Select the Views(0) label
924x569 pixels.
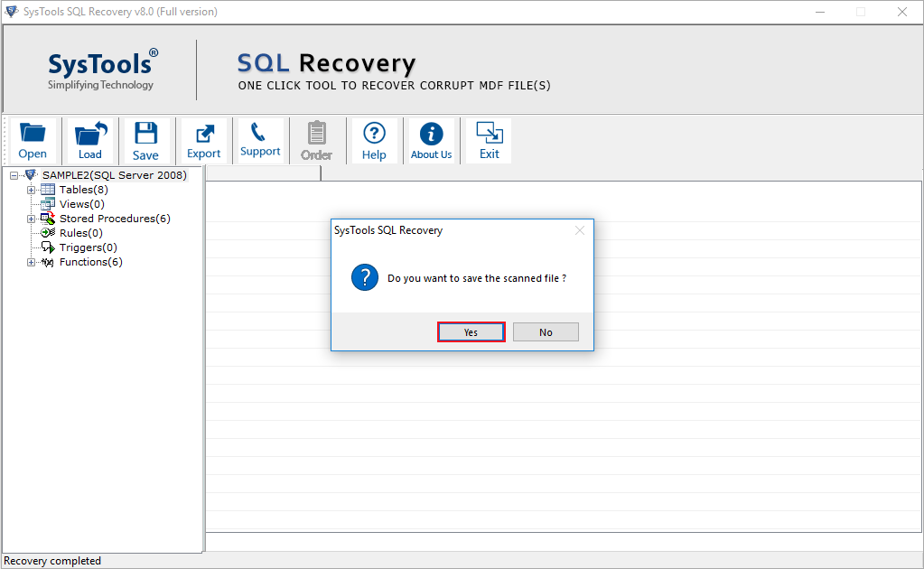[x=82, y=204]
